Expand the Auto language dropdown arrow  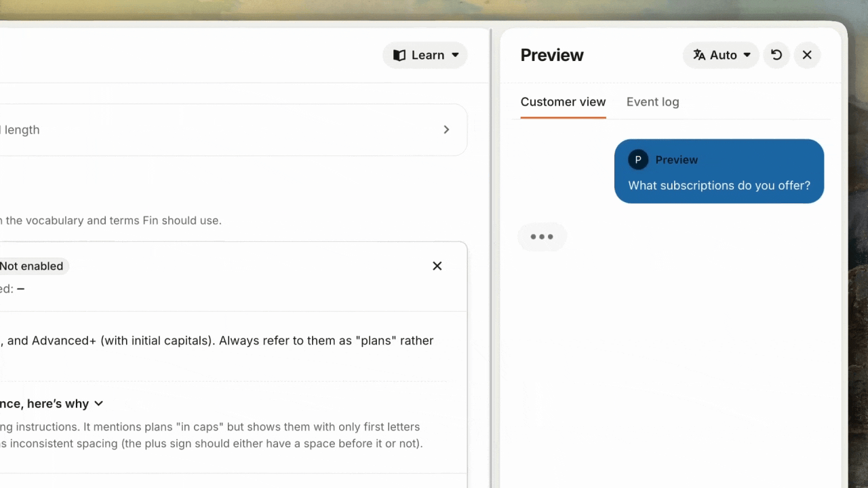pyautogui.click(x=747, y=56)
